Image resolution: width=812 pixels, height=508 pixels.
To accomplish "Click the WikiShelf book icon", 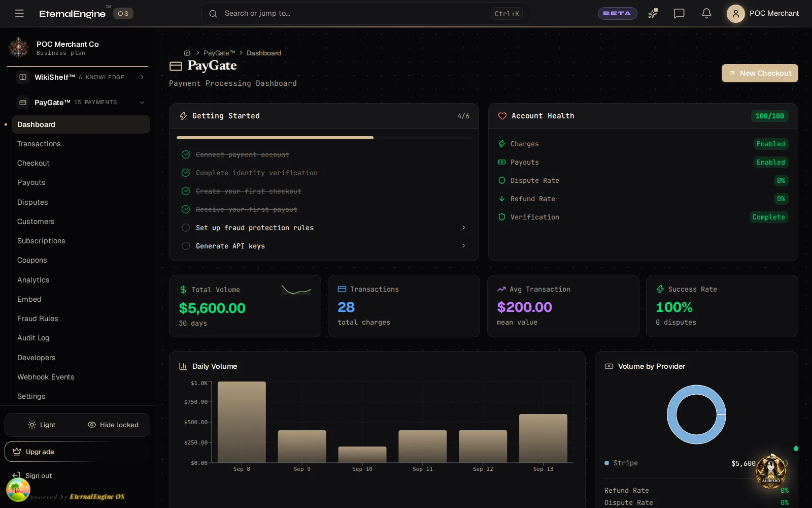I will (23, 77).
